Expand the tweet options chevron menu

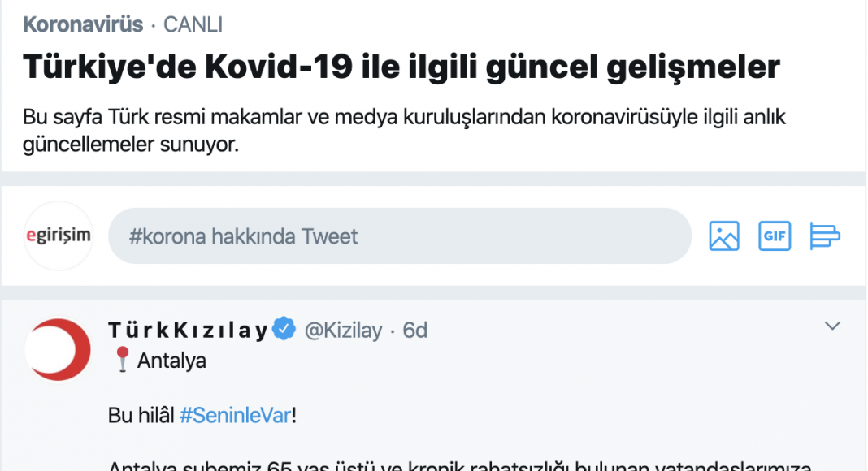click(x=832, y=326)
